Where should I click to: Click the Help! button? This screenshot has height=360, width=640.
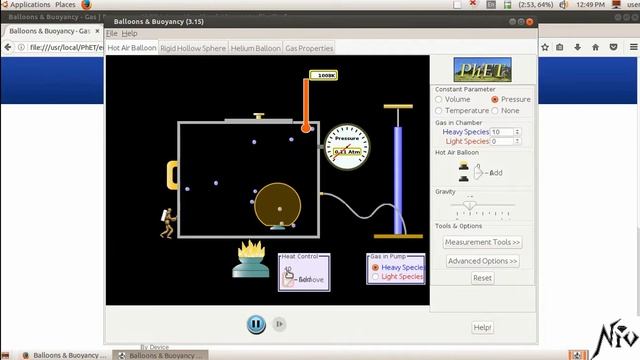coord(482,328)
